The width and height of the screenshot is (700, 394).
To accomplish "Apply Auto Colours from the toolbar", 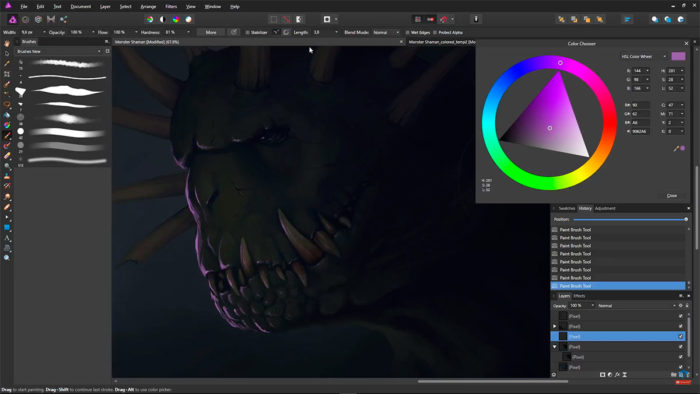I will 176,20.
